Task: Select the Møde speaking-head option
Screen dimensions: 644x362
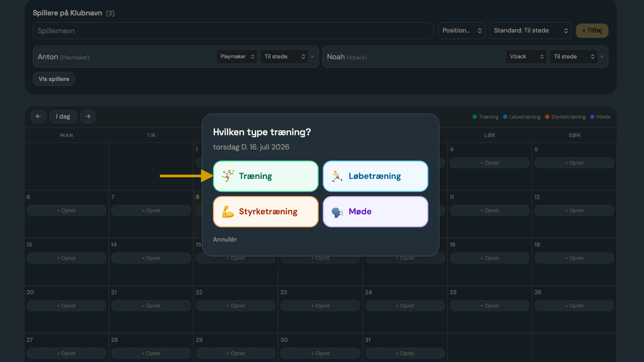Action: (375, 212)
